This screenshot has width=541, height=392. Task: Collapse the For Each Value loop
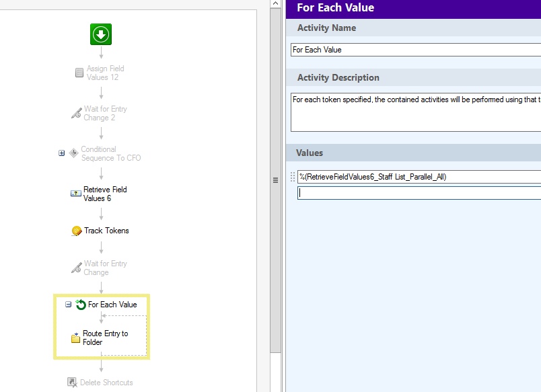pyautogui.click(x=69, y=305)
